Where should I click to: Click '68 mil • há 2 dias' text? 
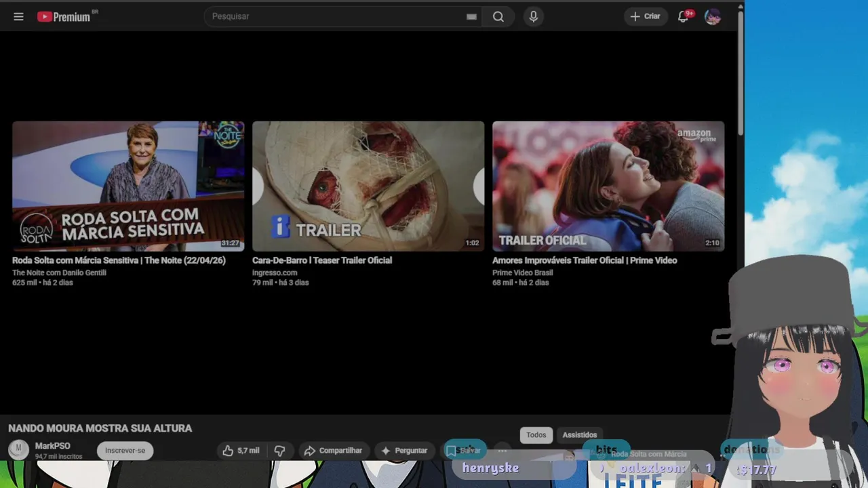[520, 283]
